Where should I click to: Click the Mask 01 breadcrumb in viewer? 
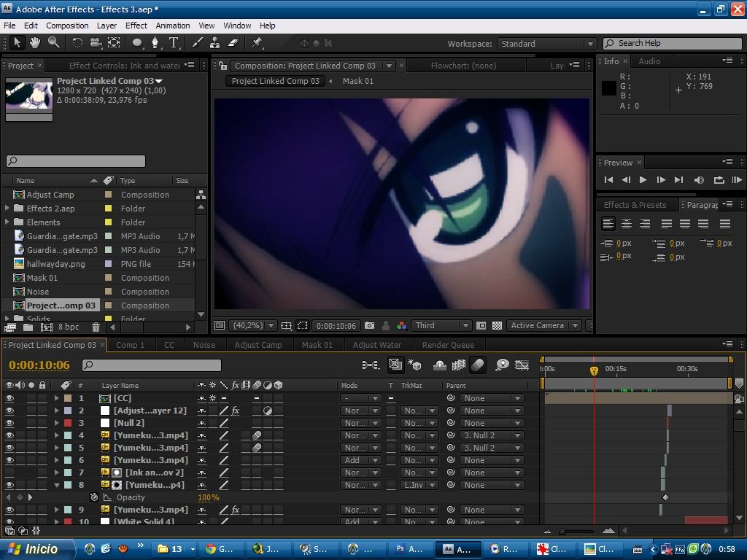(x=357, y=81)
